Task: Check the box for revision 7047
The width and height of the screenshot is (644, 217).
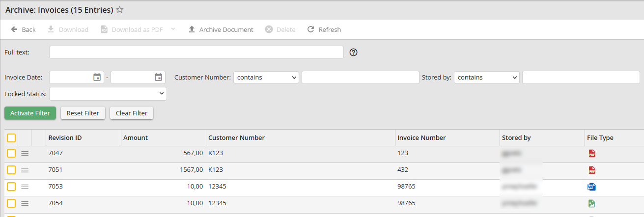Action: pyautogui.click(x=11, y=154)
